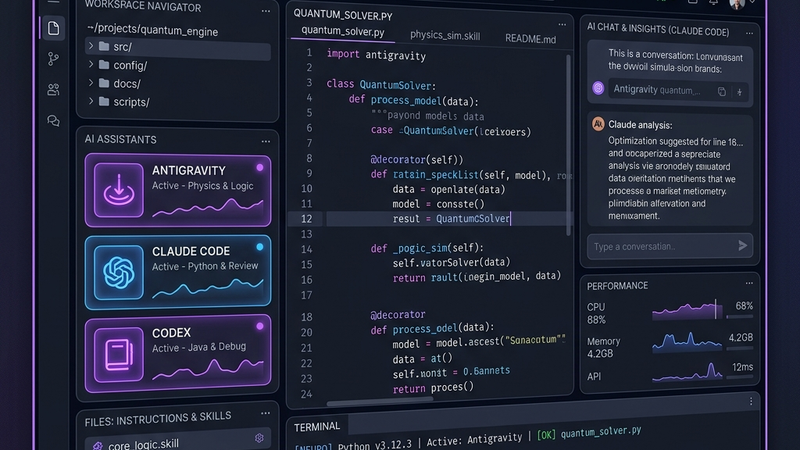Viewport: 800px width, 450px height.
Task: Click download icon in Antigravity chat snippet
Action: [739, 92]
